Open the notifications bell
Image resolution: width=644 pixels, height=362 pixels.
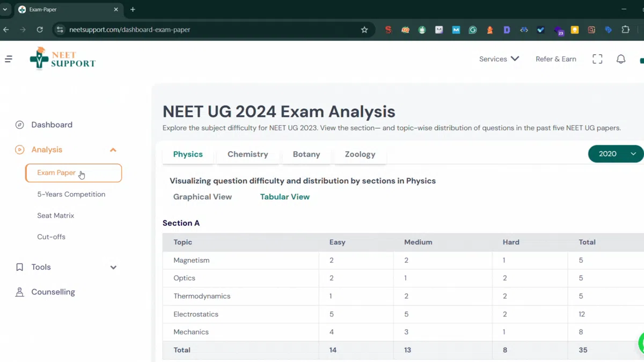[x=620, y=59]
